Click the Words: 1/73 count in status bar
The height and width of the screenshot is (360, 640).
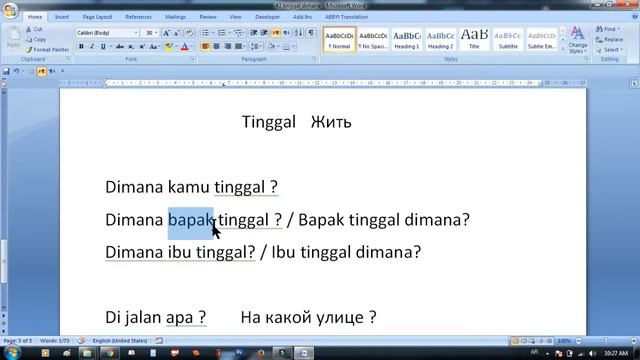[x=54, y=340]
